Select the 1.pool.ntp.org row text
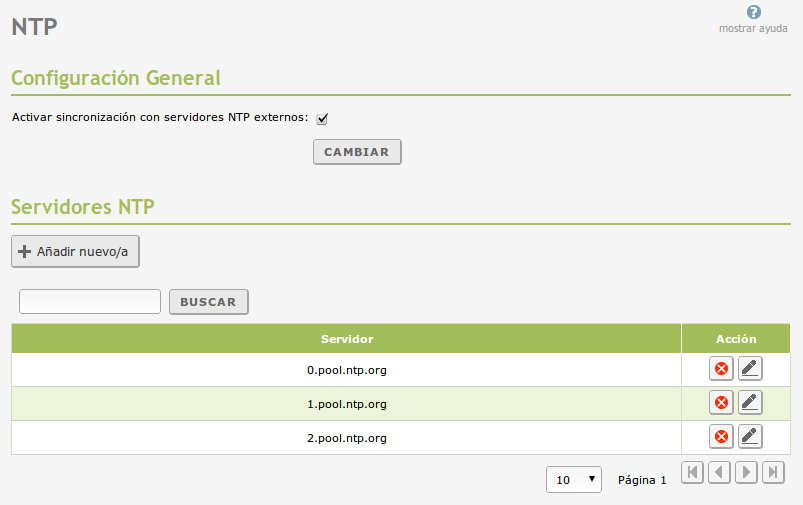Viewport: 803px width, 505px height. point(346,404)
